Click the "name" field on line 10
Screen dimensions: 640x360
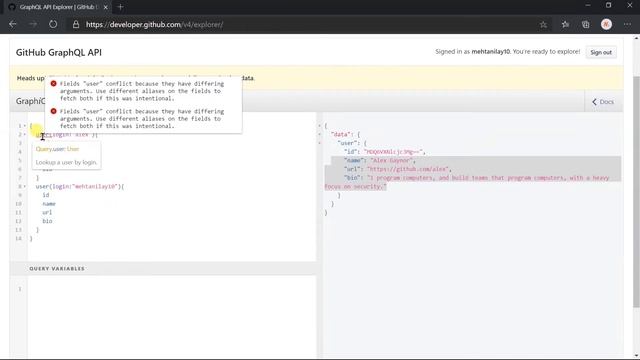49,204
